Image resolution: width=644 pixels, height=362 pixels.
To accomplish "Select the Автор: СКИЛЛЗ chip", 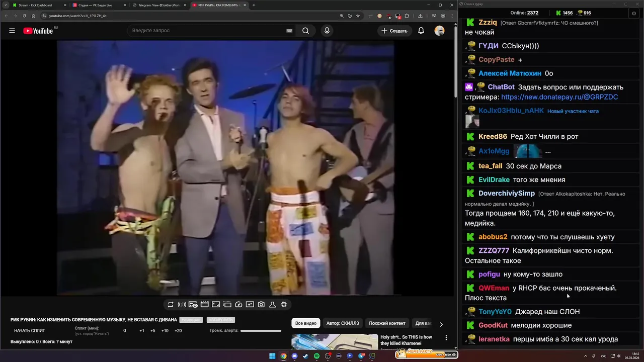I will point(343,323).
